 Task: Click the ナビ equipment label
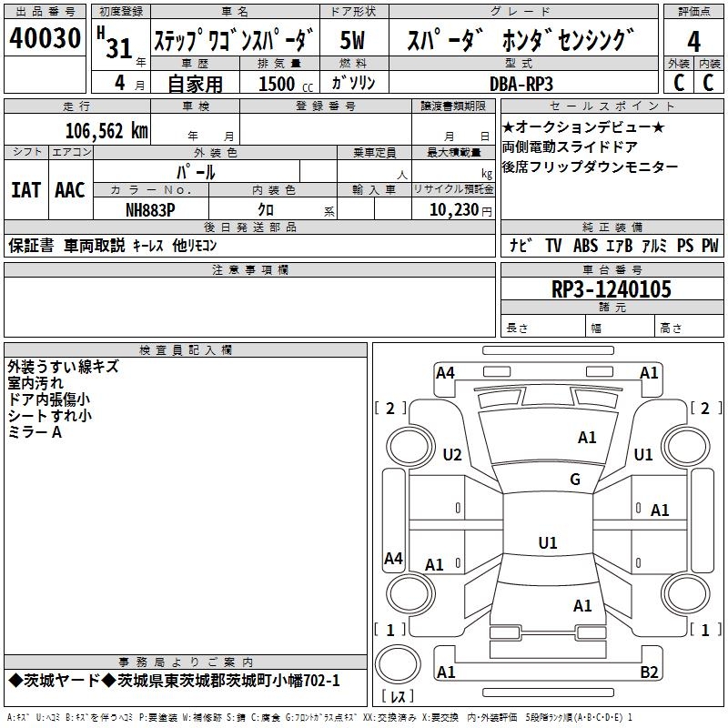pos(521,245)
